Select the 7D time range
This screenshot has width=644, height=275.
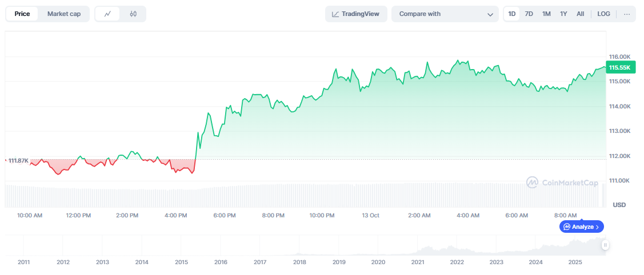coord(529,14)
